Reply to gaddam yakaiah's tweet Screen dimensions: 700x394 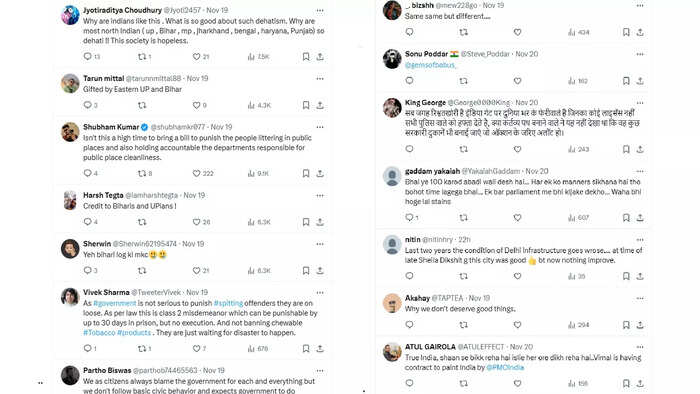coord(409,217)
